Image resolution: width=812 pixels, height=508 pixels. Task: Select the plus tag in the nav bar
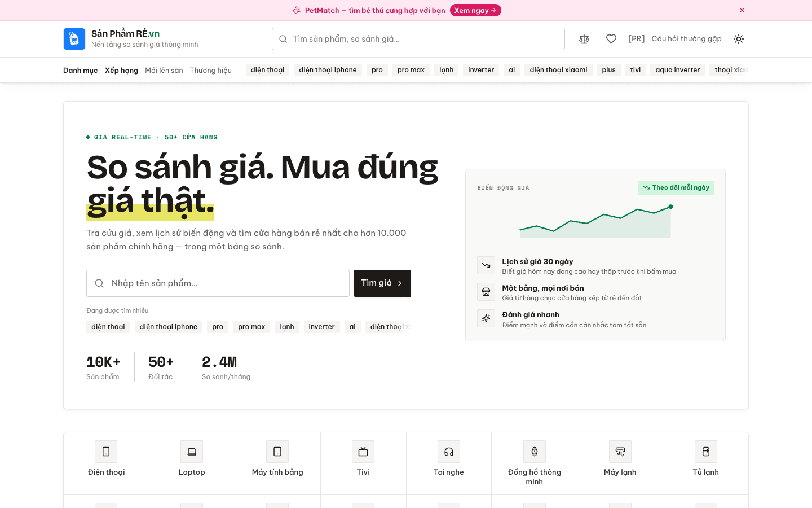[608, 70]
